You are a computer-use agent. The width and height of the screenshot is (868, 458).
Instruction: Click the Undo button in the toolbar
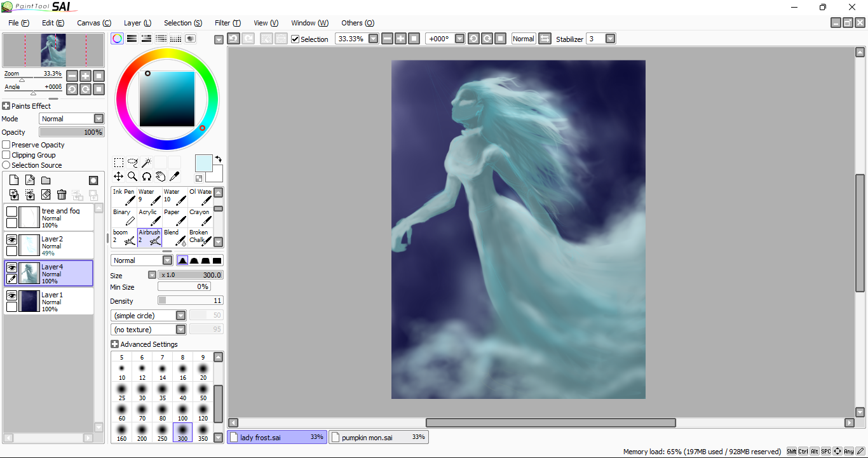[233, 39]
